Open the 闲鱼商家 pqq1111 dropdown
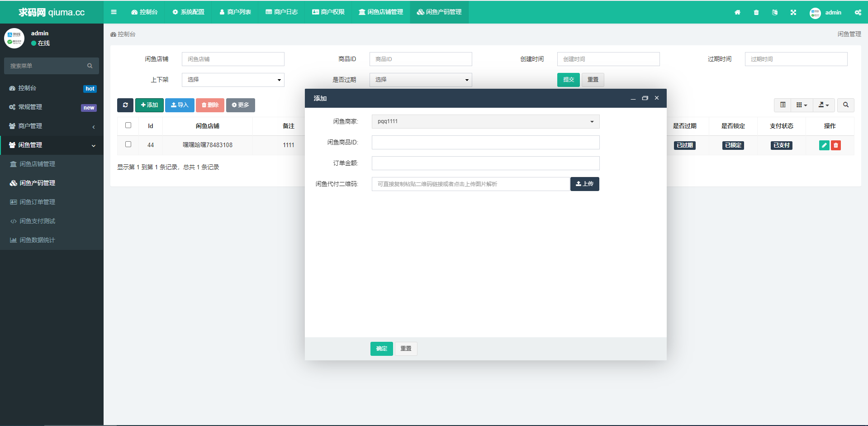Screen dimensions: 868x426 tap(485, 121)
